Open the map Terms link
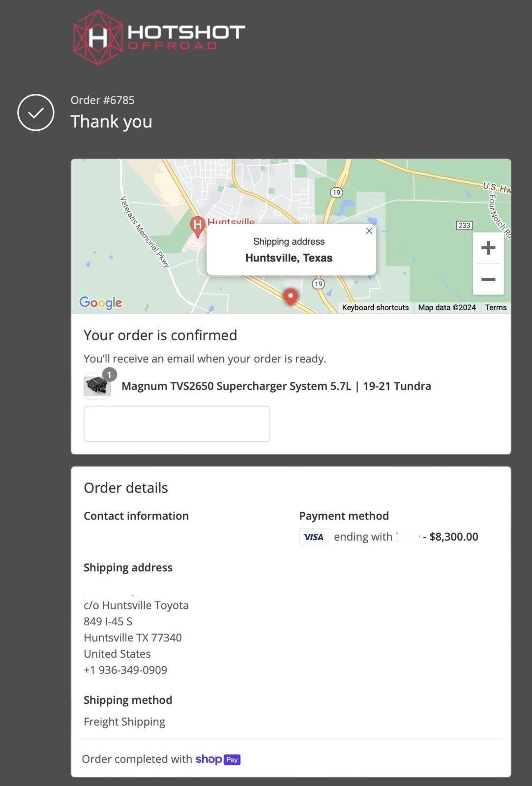 tap(496, 308)
